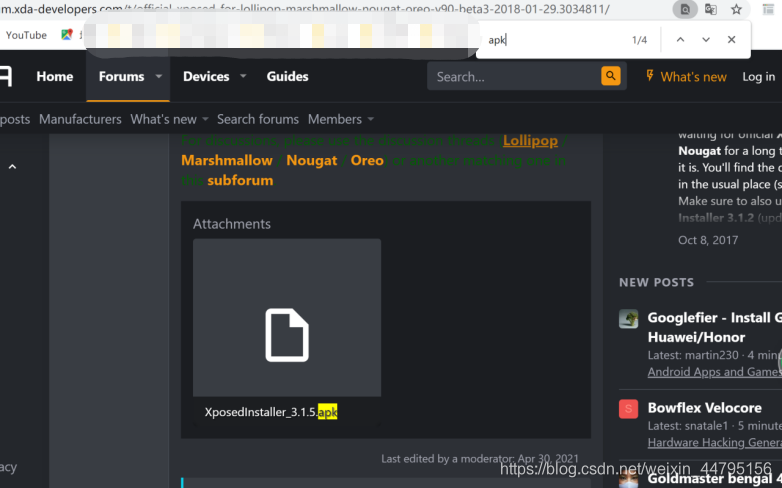This screenshot has width=782, height=488.
Task: Open Manufacturers in the sub navigation
Action: point(80,119)
